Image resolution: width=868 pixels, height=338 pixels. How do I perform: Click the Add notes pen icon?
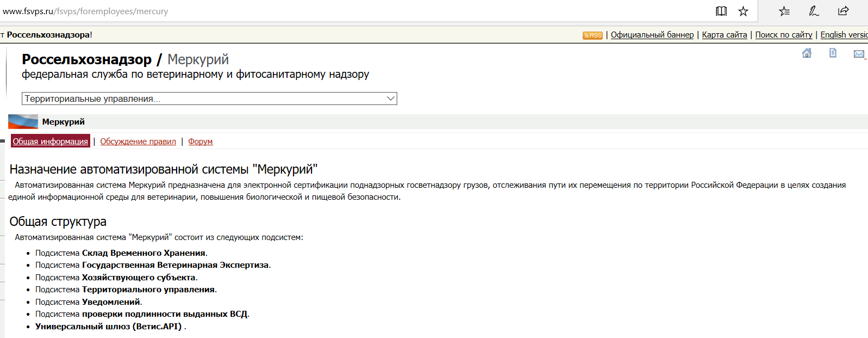click(x=814, y=11)
